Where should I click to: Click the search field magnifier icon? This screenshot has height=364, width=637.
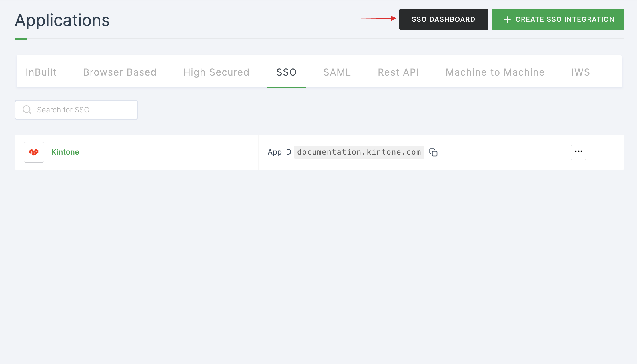[27, 110]
